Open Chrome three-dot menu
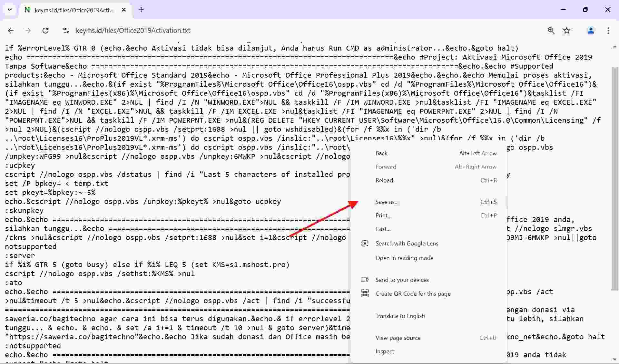The image size is (619, 364). point(608,31)
